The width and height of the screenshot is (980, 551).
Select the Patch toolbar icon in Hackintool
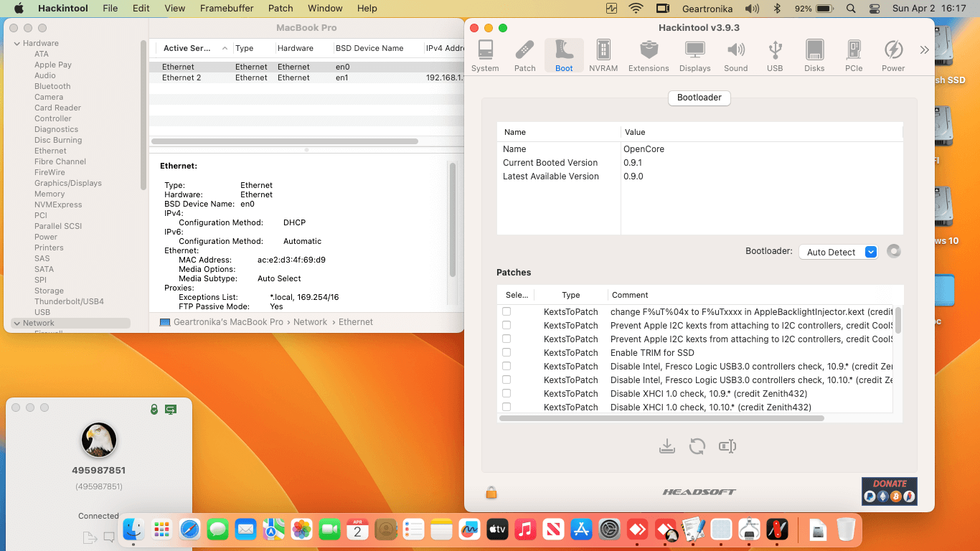[525, 56]
